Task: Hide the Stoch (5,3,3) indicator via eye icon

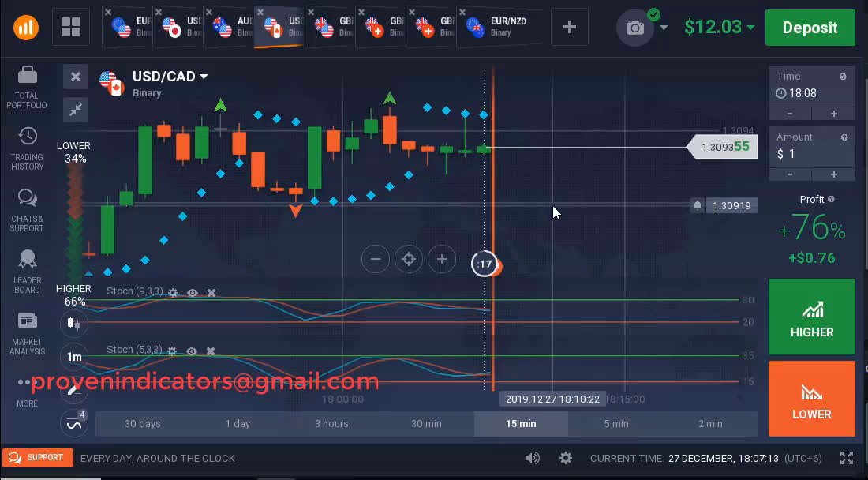Action: click(192, 351)
